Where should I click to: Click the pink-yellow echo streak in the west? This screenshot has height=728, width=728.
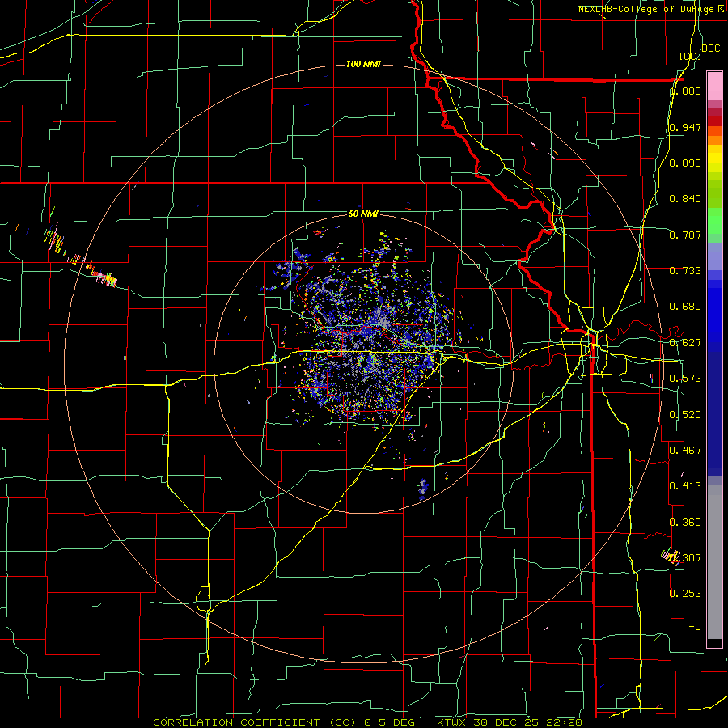pyautogui.click(x=104, y=277)
